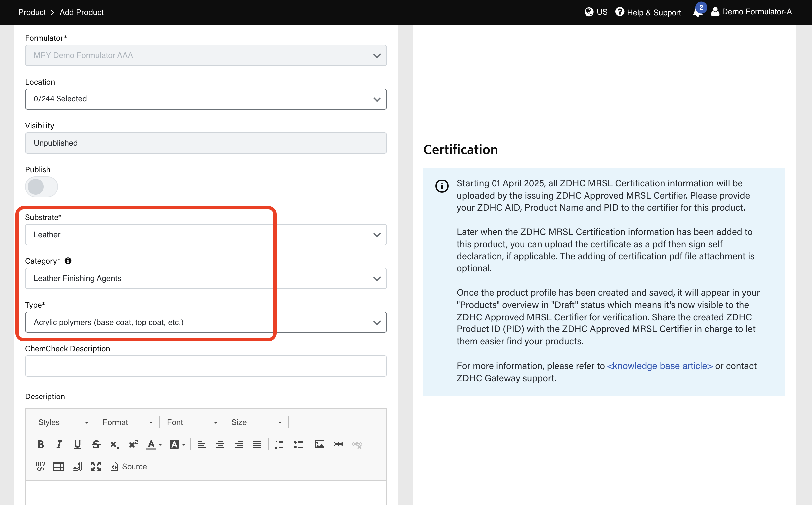The height and width of the screenshot is (505, 812).
Task: Open the Styles dropdown in the editor
Action: pos(63,422)
